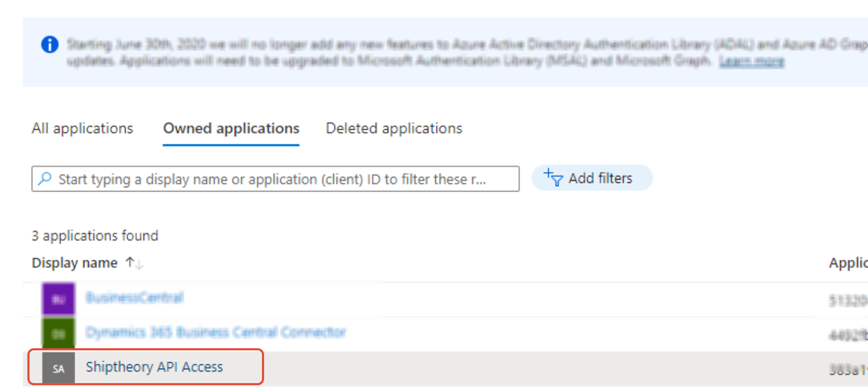Click the purple BusinessCentral app avatar
The width and height of the screenshot is (868, 389).
point(59,299)
